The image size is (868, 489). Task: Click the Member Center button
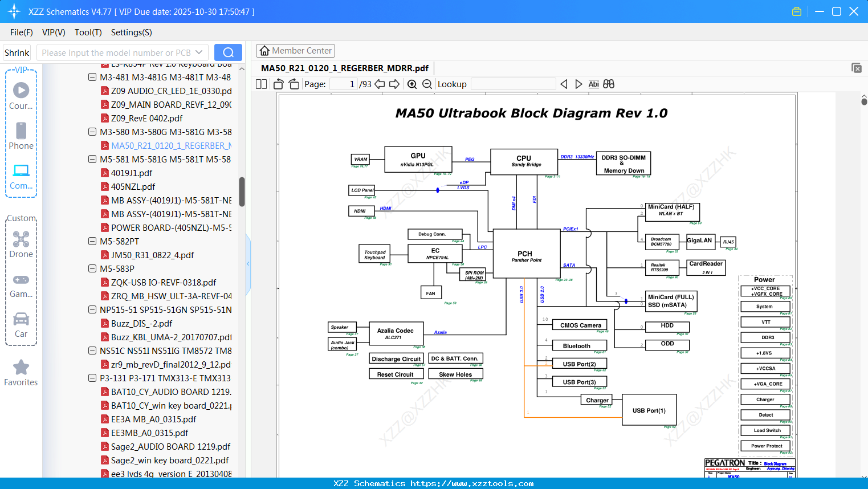[295, 51]
